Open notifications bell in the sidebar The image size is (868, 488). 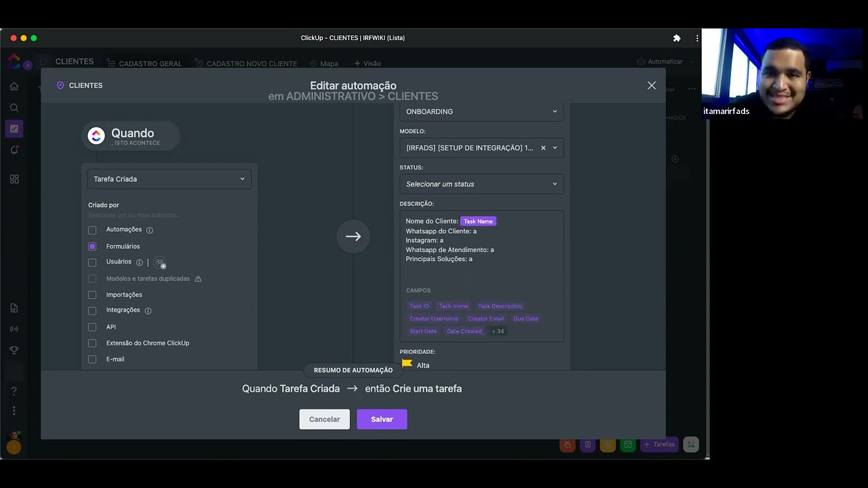click(14, 150)
